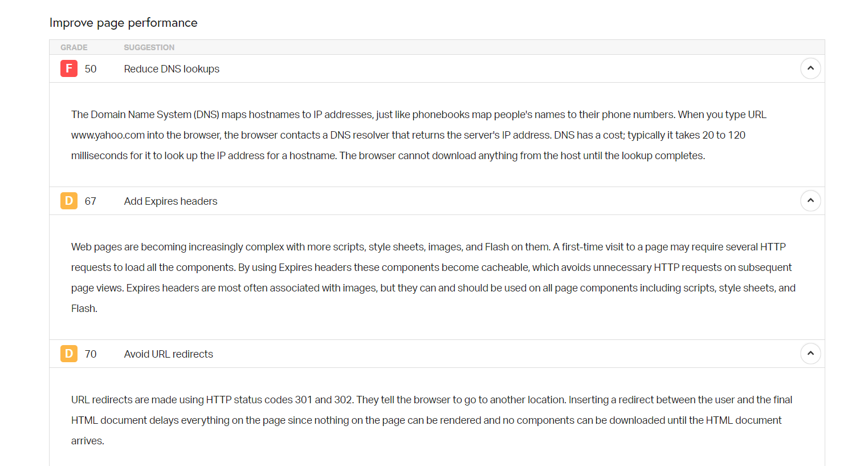Viewport: 868px width, 466px height.
Task: Select the Reduce DNS lookups suggestion title
Action: coord(172,69)
